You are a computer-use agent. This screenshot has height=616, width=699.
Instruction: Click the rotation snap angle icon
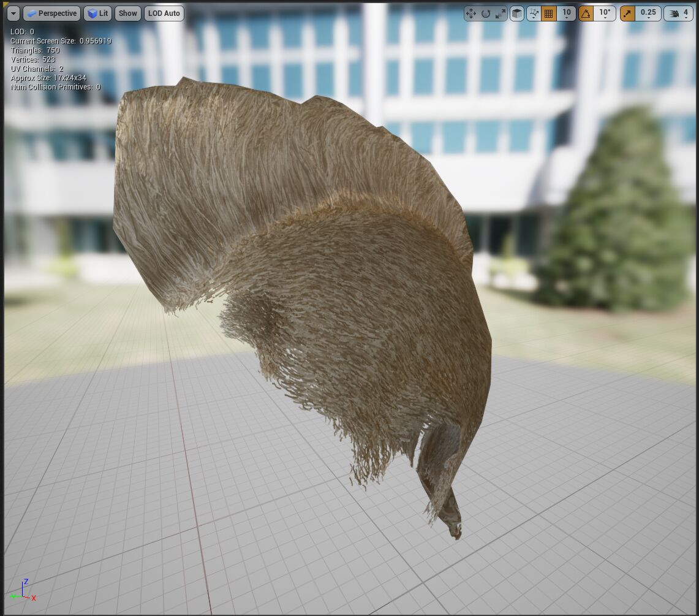(585, 13)
